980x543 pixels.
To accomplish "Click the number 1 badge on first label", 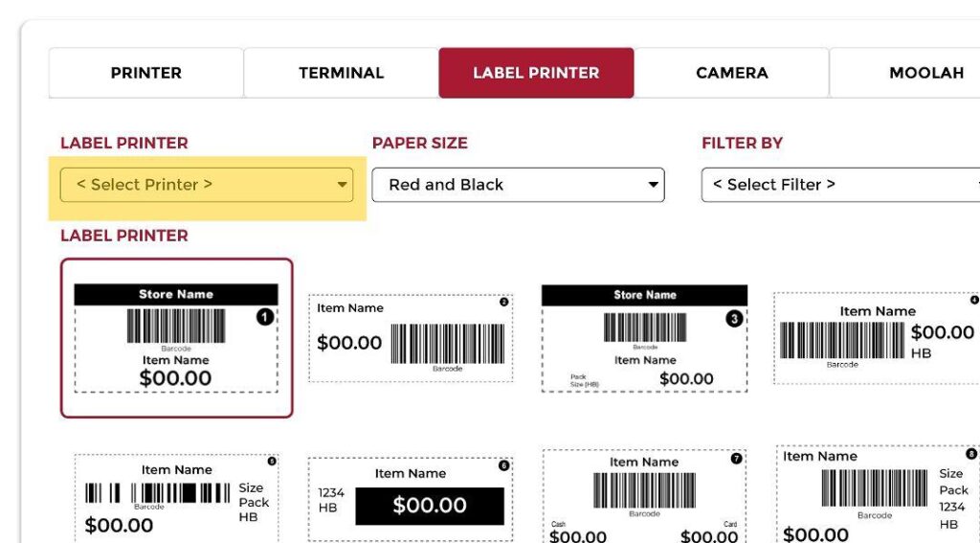I will click(x=265, y=317).
